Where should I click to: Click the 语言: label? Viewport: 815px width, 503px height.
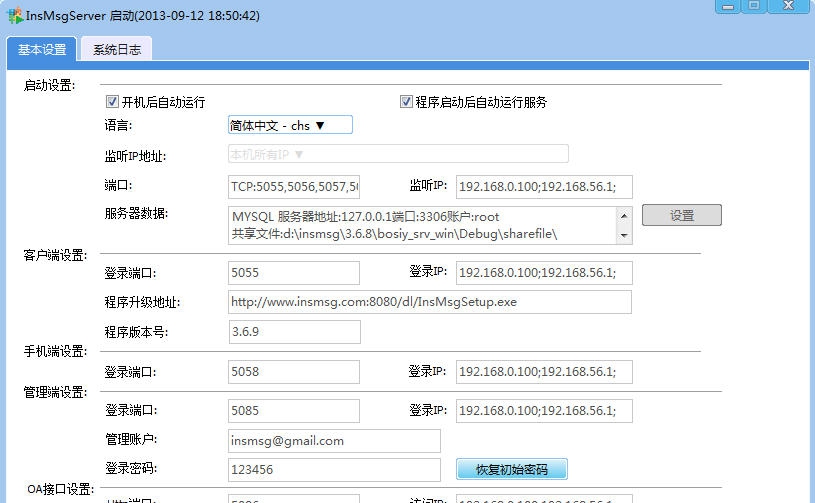tap(118, 125)
